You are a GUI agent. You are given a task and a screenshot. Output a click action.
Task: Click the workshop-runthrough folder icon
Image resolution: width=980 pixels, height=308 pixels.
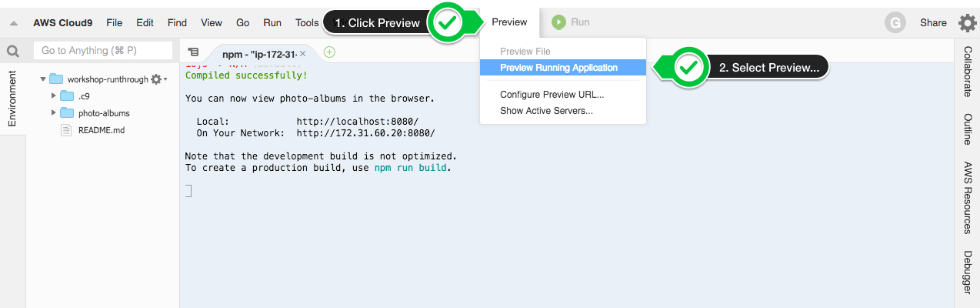click(x=56, y=79)
